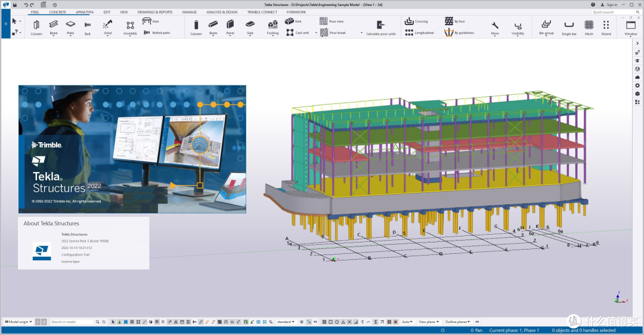Click the Search in model field
The width and height of the screenshot is (644, 335).
[72, 322]
